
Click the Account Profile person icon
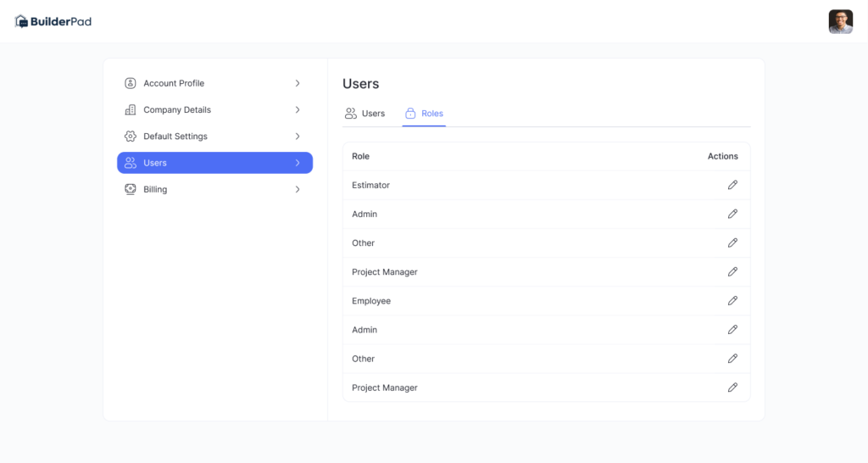[x=130, y=83]
